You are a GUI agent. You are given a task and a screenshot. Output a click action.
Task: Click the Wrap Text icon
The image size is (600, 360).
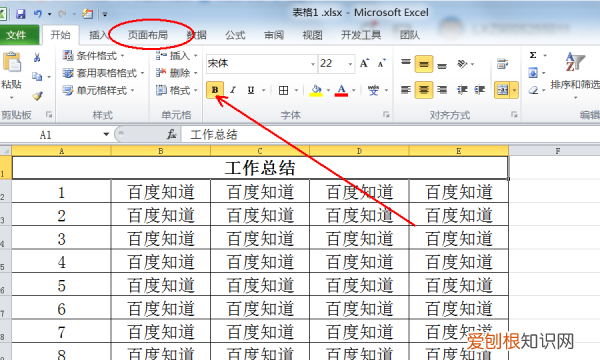click(x=502, y=64)
